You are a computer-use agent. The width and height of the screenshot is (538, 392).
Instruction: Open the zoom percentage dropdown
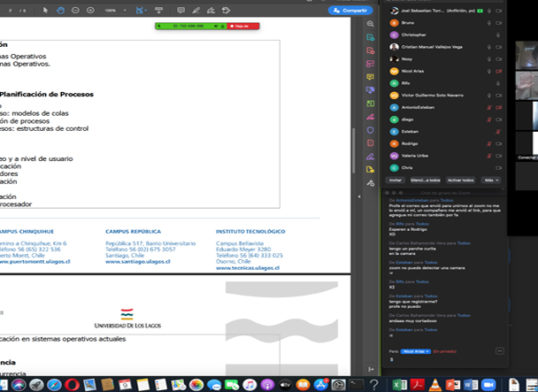[115, 10]
